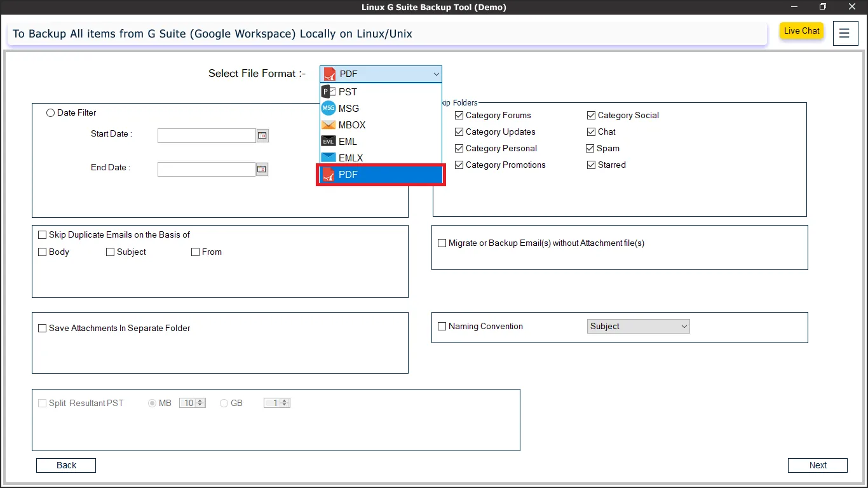The width and height of the screenshot is (868, 488).
Task: Click the EMLX envelope icon
Action: pos(329,158)
